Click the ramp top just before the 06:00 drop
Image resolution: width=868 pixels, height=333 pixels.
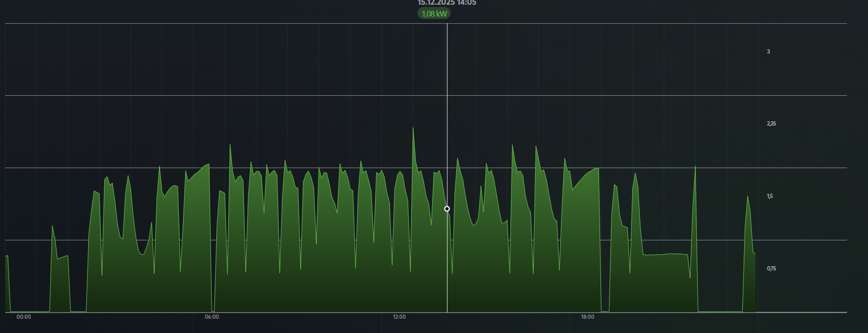(x=208, y=165)
